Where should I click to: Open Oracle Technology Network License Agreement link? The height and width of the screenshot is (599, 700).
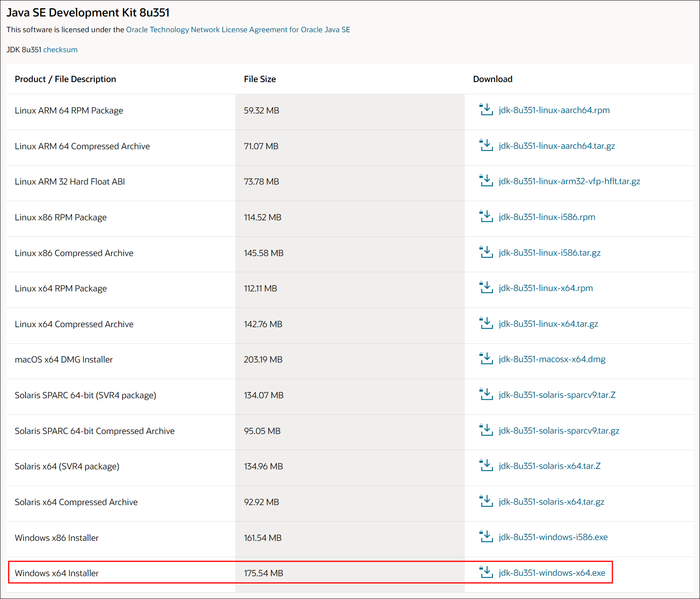pos(238,29)
